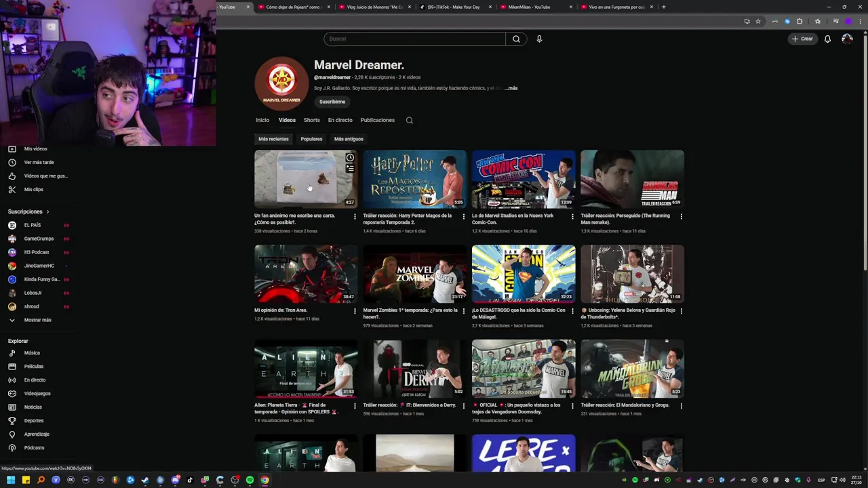Open Harry Potter Magos de Repostería thumbnail
The image size is (868, 488).
pos(415,179)
